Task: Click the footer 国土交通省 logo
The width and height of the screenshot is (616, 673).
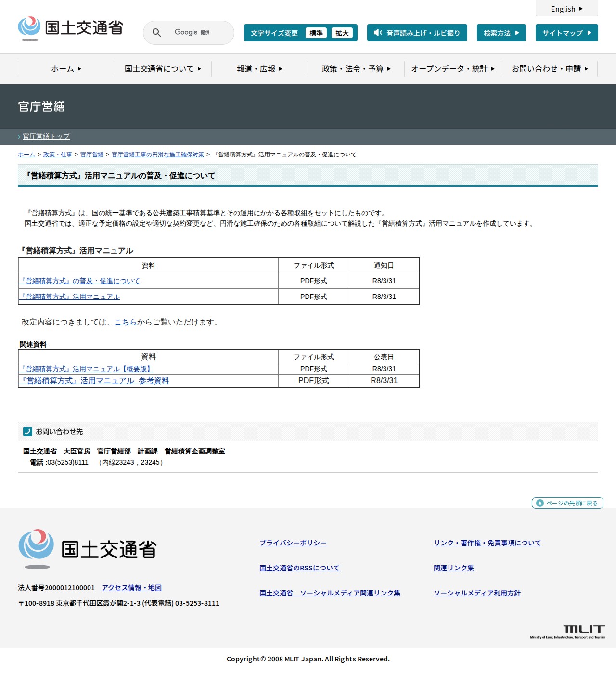Action: pos(88,549)
